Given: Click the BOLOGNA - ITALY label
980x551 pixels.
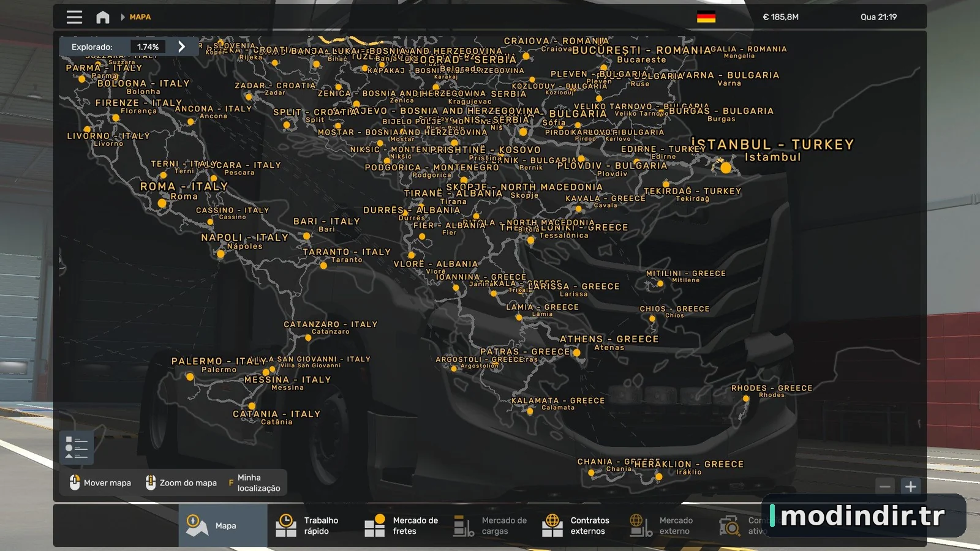Looking at the screenshot, I should (143, 83).
